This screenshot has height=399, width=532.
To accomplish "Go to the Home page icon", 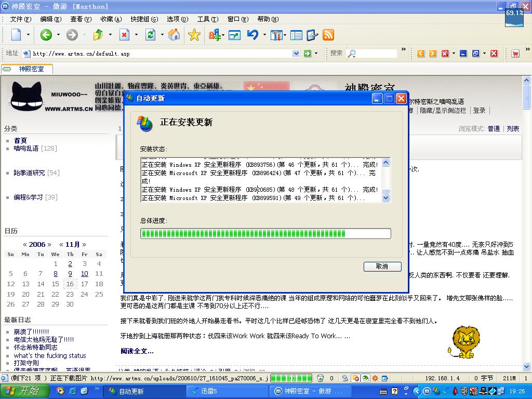I will click(x=174, y=35).
